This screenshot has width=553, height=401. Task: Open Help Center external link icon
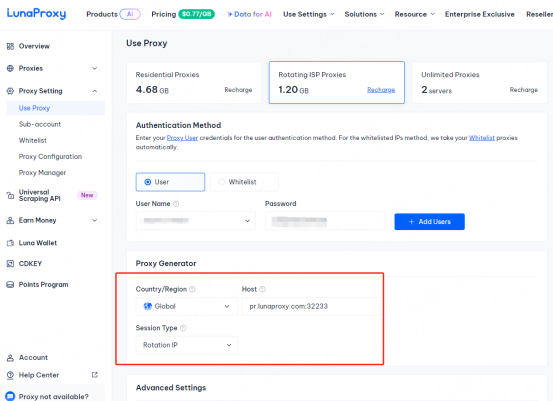point(95,375)
